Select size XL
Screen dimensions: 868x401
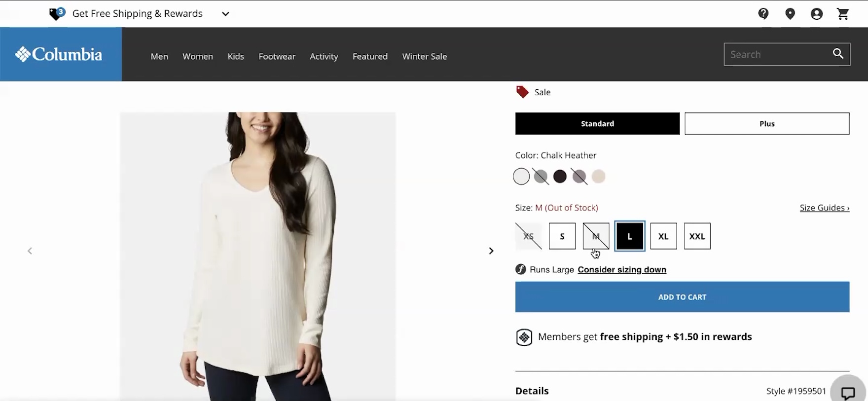(663, 236)
